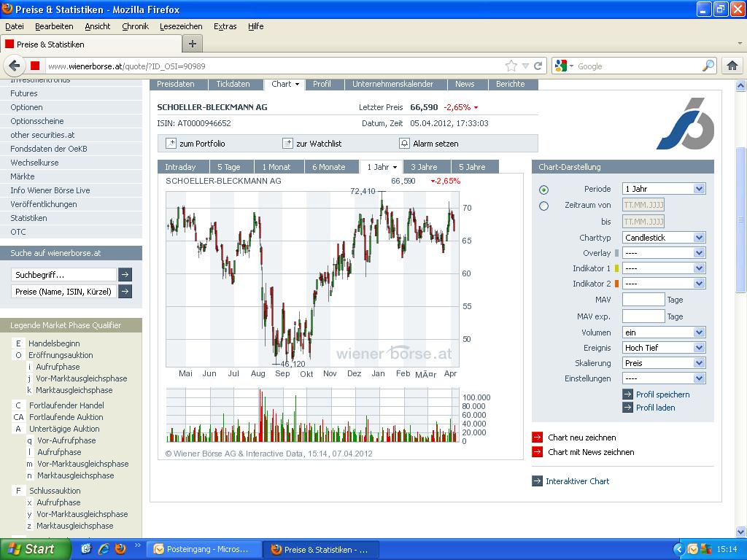The width and height of the screenshot is (747, 560).
Task: Submit Preise search arrow button
Action: point(125,291)
